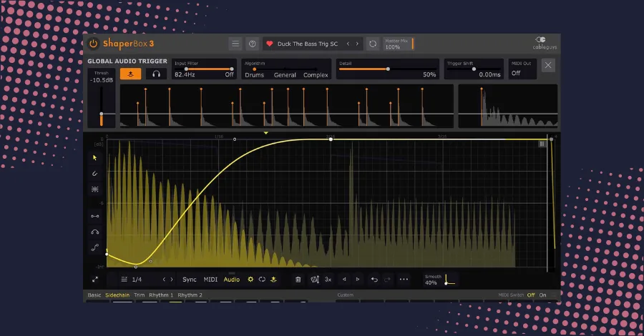Screen dimensions: 644x336
Task: Open the Basic wave presets tab
Action: pos(94,295)
